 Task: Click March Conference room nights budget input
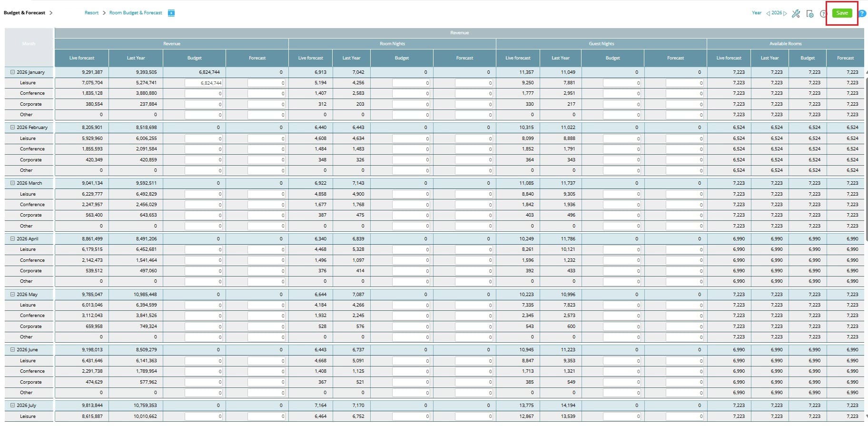click(x=411, y=205)
